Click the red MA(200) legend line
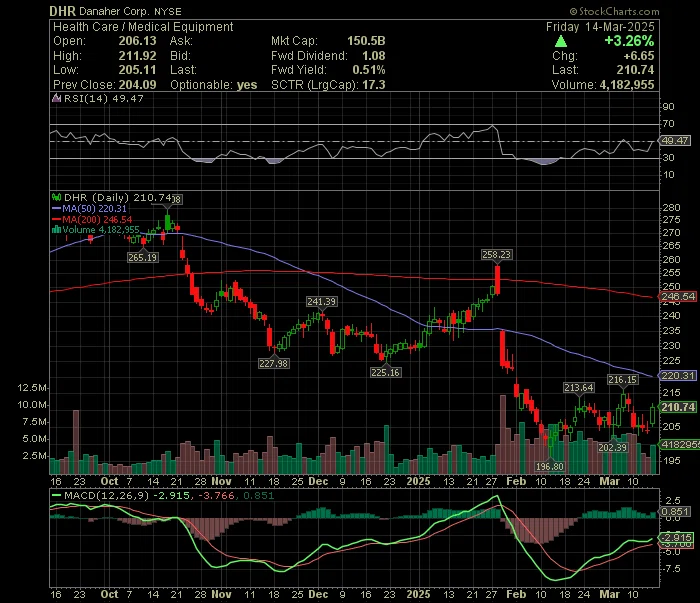This screenshot has height=603, width=700. (56, 219)
